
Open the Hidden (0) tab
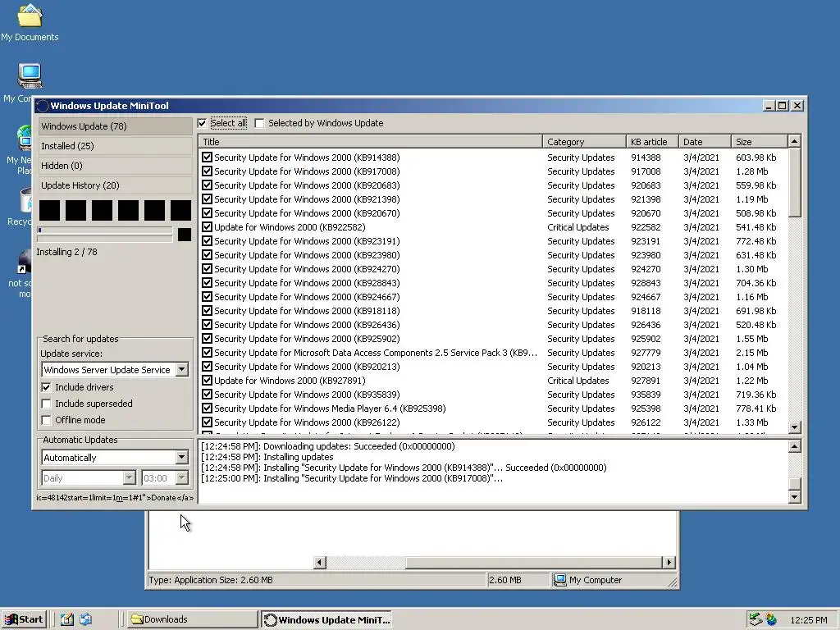pyautogui.click(x=115, y=166)
